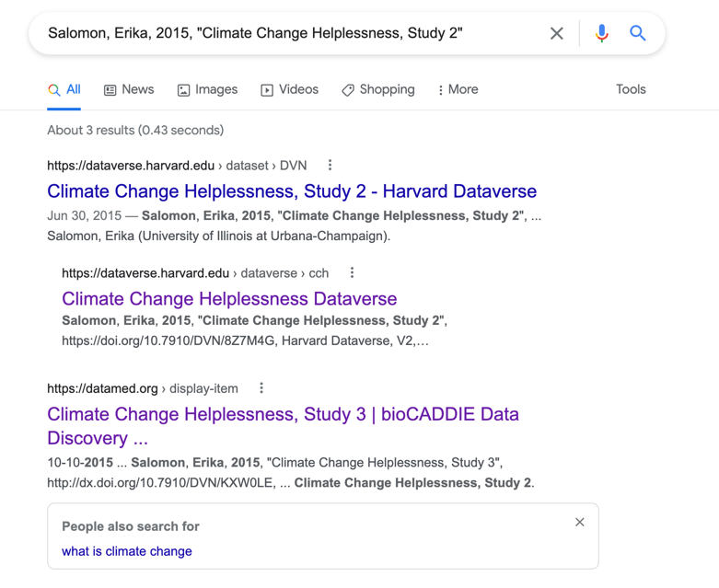Search for what is climate change
Viewport: 719px width, 588px height.
(126, 551)
